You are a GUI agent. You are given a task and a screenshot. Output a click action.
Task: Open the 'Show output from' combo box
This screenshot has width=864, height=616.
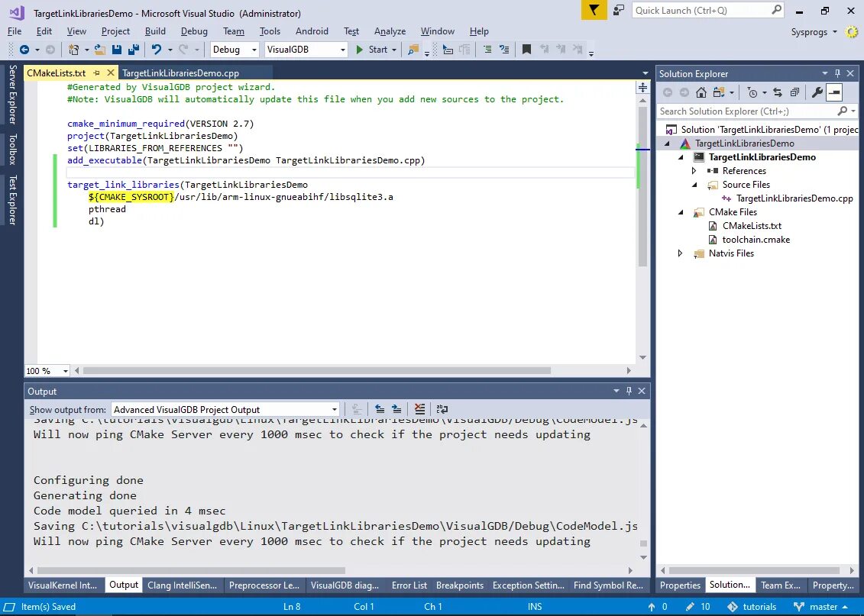225,410
